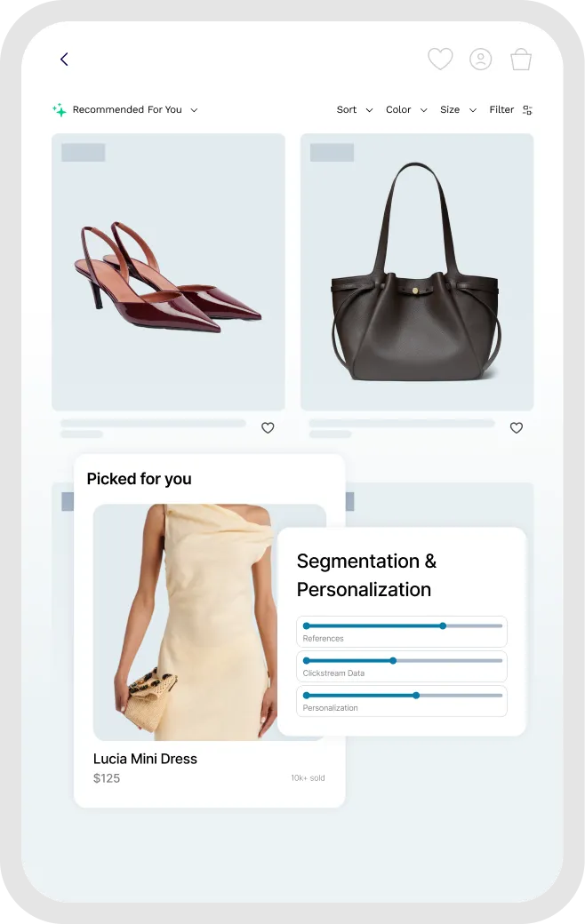585x924 pixels.
Task: Click the Filter label
Action: point(501,109)
